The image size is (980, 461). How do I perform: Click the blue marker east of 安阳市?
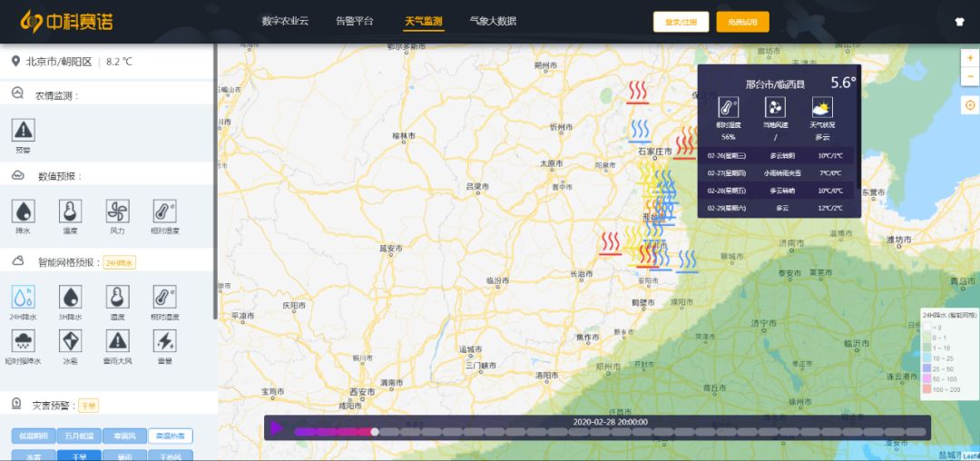[687, 261]
